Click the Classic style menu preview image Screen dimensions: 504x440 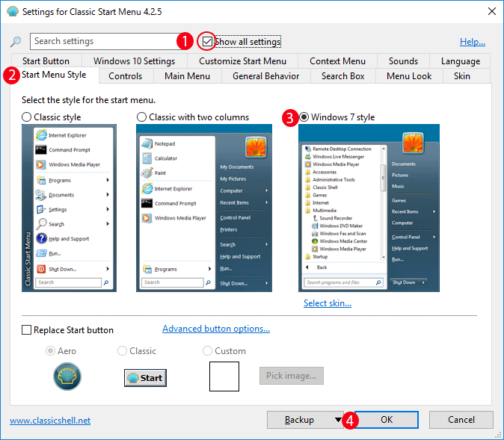coord(69,208)
